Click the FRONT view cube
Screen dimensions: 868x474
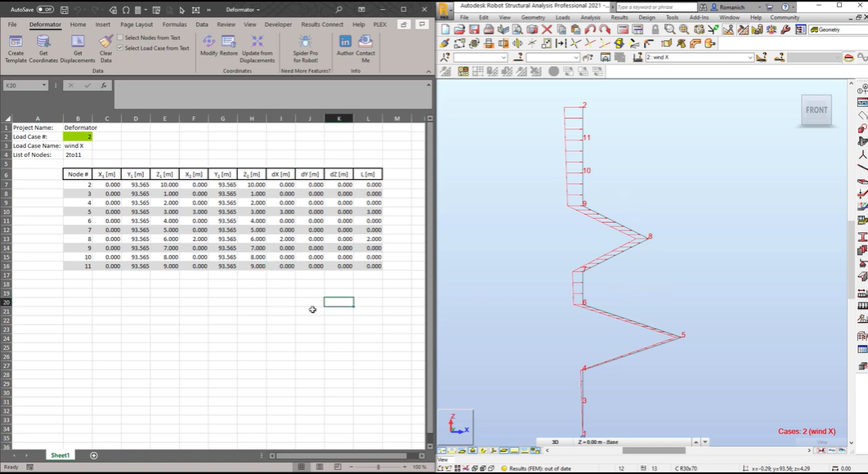pyautogui.click(x=816, y=110)
